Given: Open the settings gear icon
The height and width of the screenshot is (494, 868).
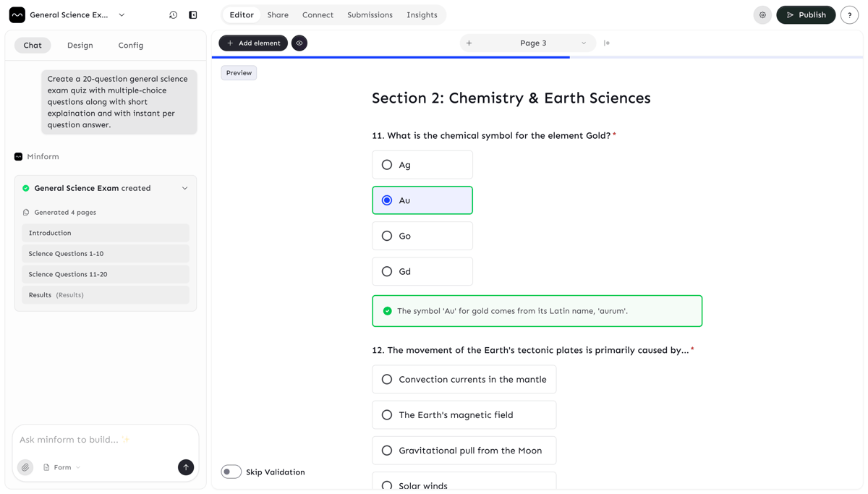Looking at the screenshot, I should point(762,15).
